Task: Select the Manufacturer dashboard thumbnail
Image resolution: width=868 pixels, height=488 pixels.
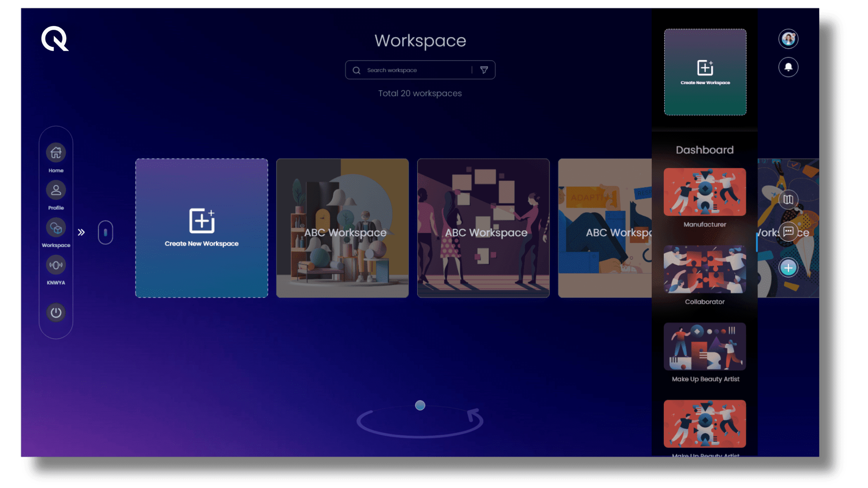Action: coord(704,192)
